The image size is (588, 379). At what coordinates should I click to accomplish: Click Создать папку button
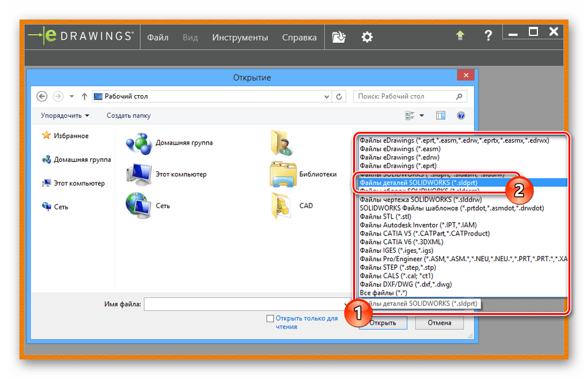(129, 115)
